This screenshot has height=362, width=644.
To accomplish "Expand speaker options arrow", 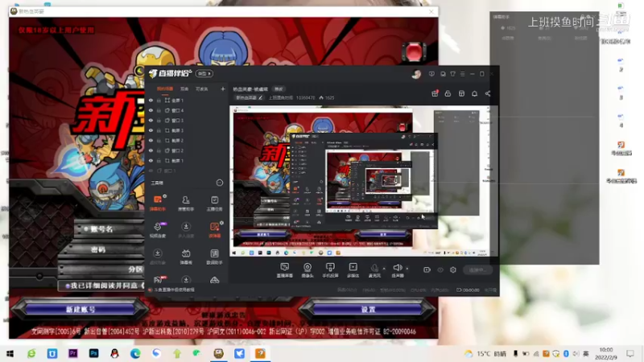I will point(407,269).
